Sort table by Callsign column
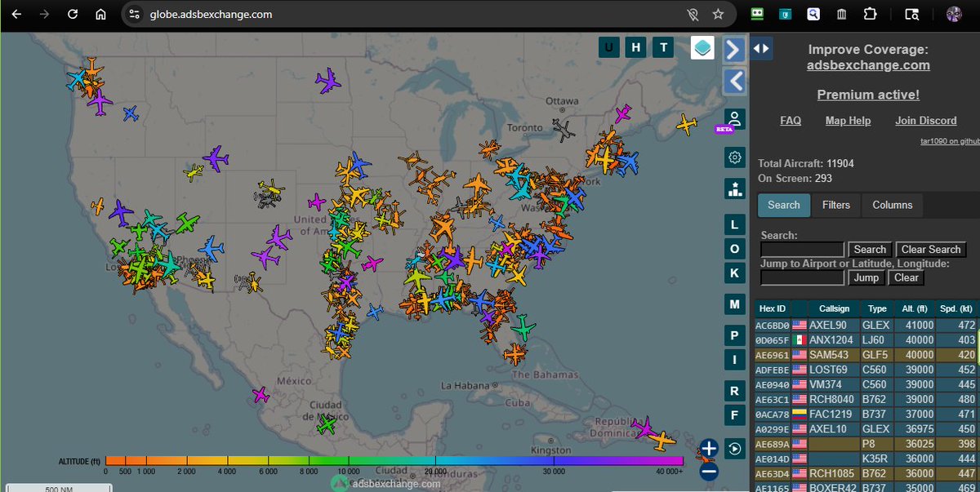980x492 pixels. [x=834, y=308]
